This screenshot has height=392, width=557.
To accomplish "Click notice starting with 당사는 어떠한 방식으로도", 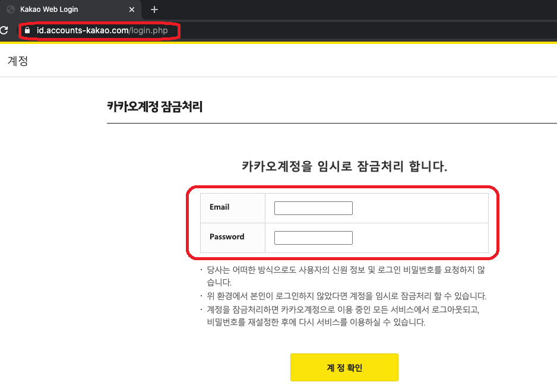I will 346,276.
